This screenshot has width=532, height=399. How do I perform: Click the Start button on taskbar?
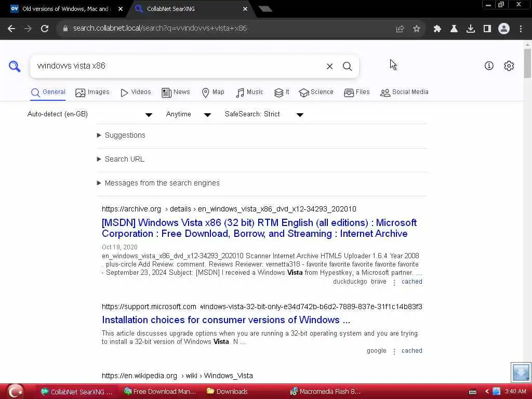[x=15, y=392]
